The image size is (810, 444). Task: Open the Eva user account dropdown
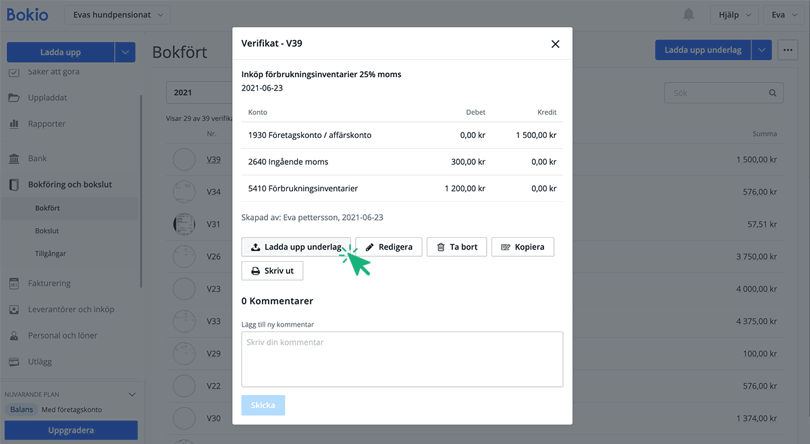coord(785,15)
